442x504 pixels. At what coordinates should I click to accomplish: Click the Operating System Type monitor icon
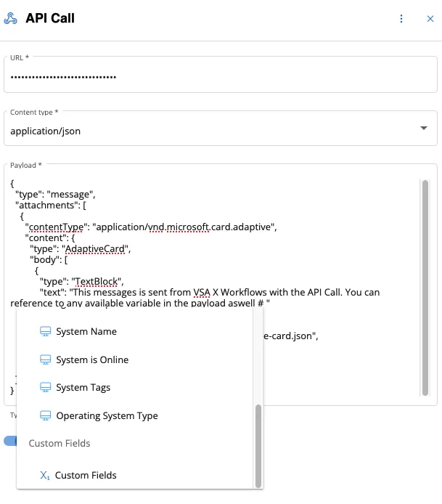(45, 416)
